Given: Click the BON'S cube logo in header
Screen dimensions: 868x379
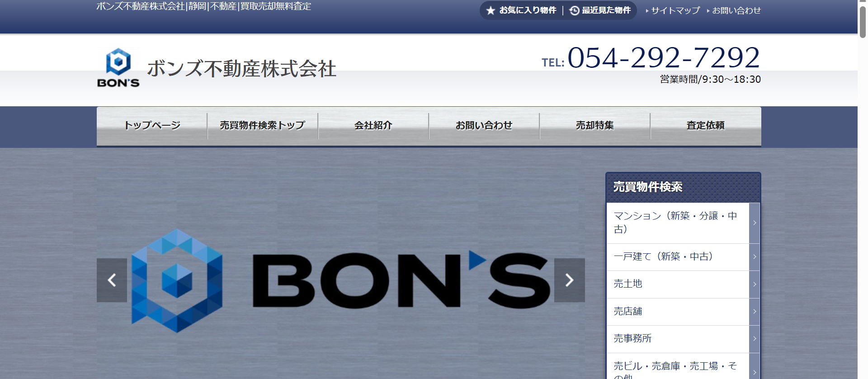Looking at the screenshot, I should (x=118, y=67).
